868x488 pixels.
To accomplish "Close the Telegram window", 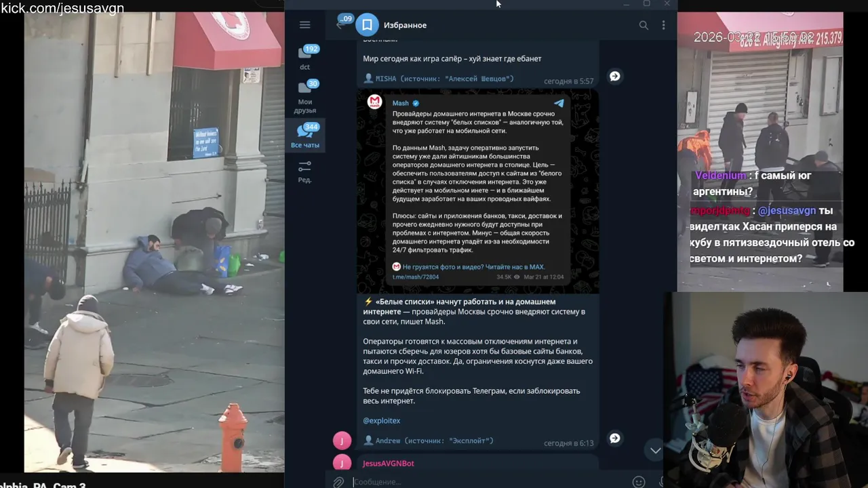I will [x=667, y=4].
